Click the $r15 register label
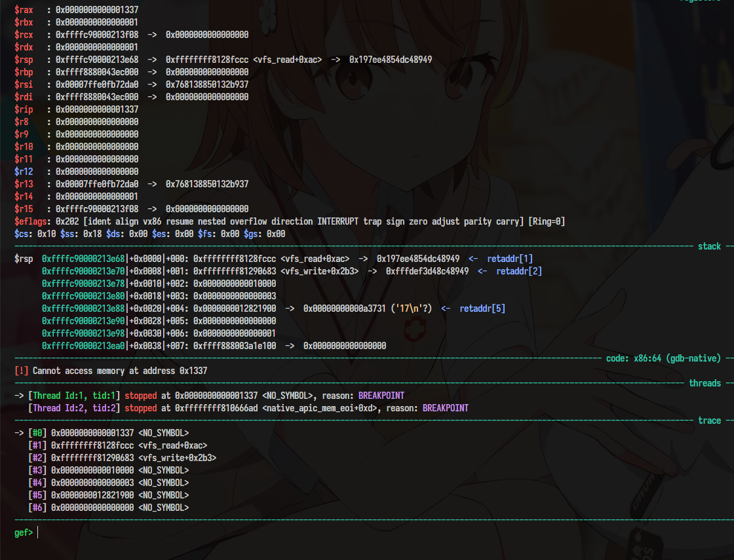 pos(24,209)
